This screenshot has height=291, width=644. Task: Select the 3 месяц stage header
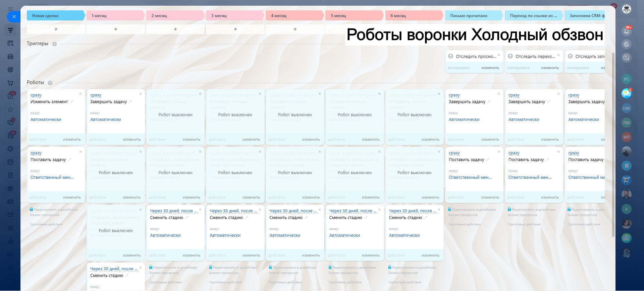234,16
